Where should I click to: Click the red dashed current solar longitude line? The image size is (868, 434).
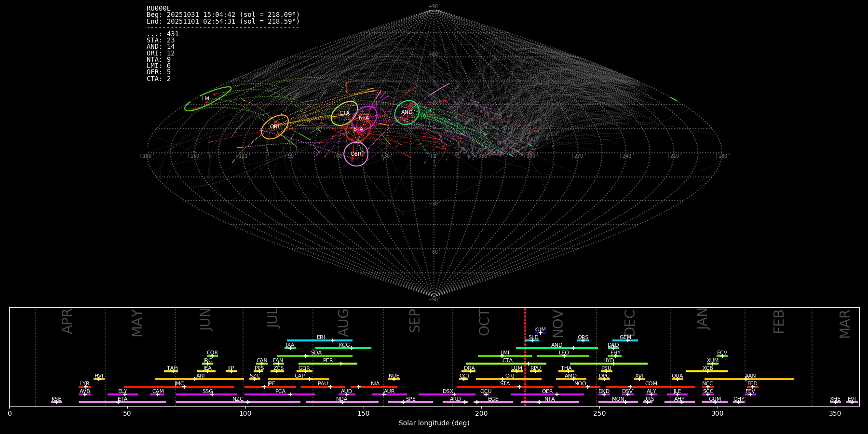[x=525, y=357]
